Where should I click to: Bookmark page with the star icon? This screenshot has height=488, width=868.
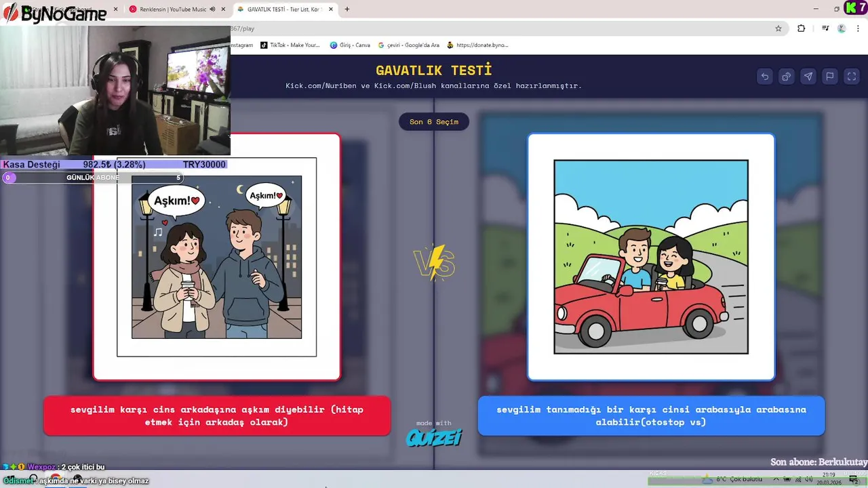(778, 28)
